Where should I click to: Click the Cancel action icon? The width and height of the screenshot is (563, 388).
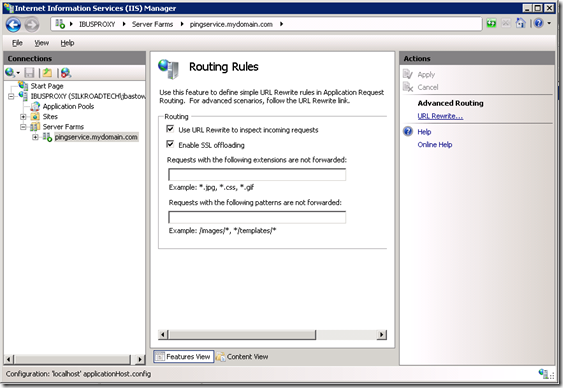[408, 87]
